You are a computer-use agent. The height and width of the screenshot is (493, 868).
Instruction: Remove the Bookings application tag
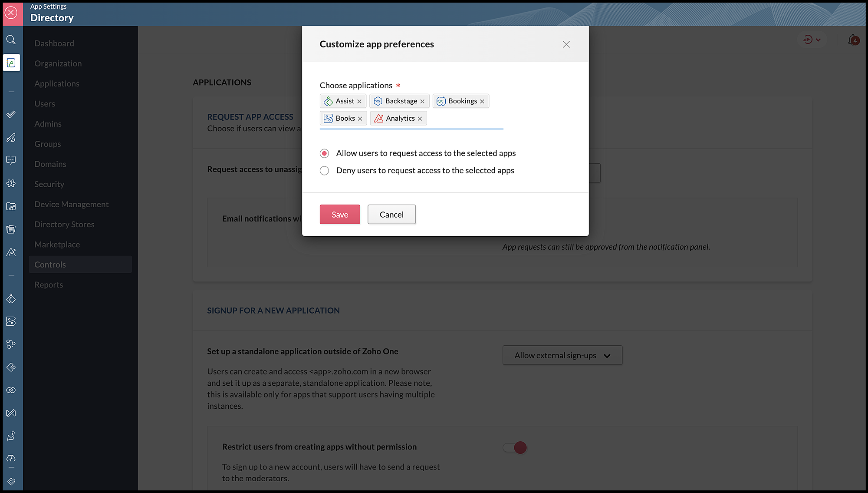click(482, 101)
